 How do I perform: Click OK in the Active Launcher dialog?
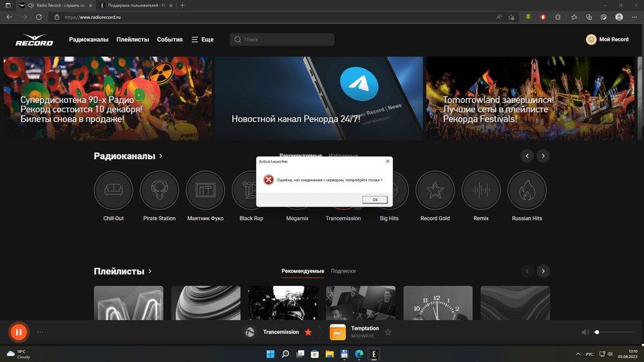pyautogui.click(x=375, y=200)
